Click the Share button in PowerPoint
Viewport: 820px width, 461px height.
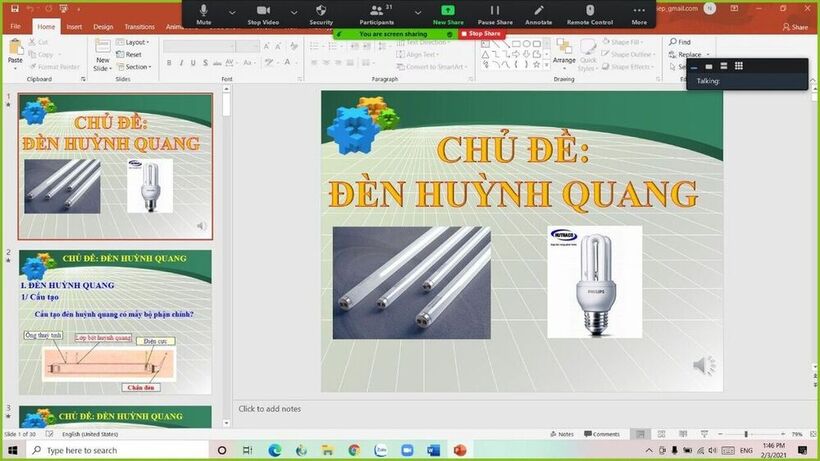(x=795, y=27)
